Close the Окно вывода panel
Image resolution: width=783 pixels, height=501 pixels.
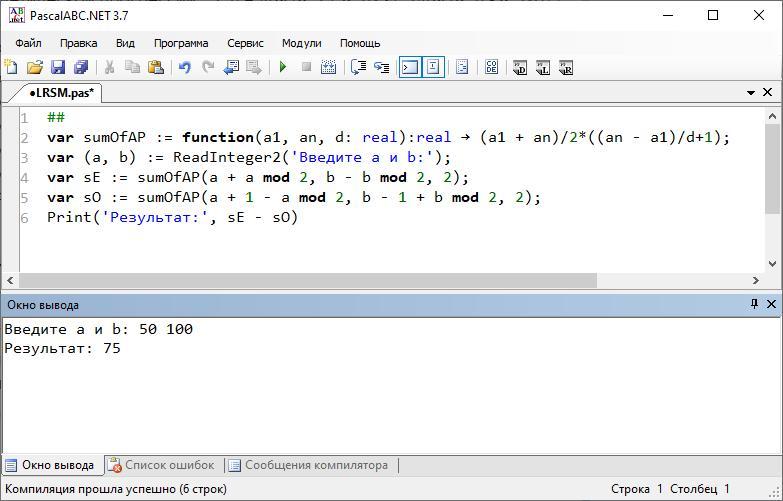pyautogui.click(x=771, y=304)
